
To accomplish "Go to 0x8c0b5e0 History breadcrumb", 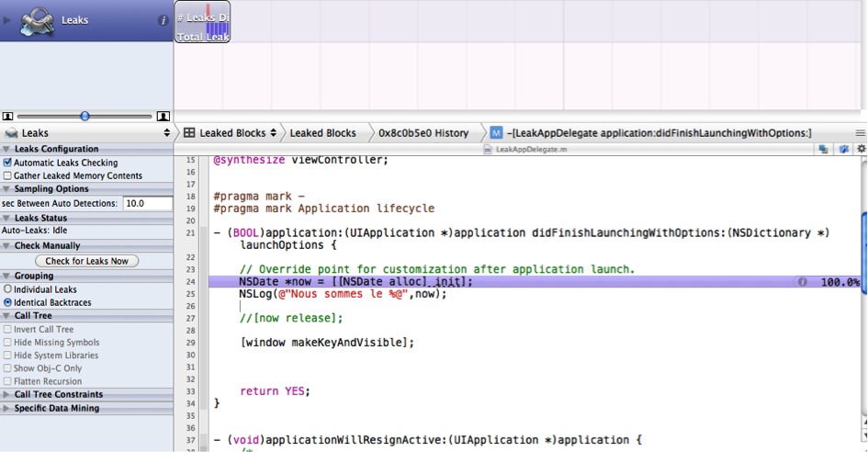I will coord(423,133).
